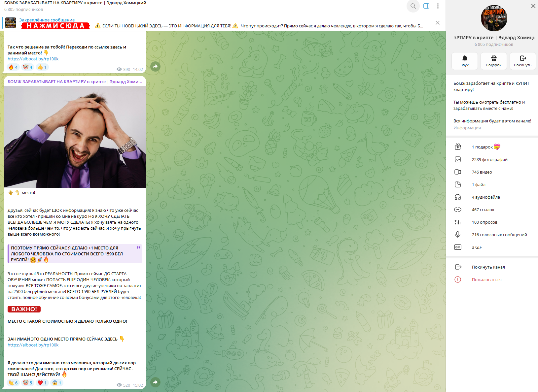Open aiboost.by/rp100k link in 14:02 message
The height and width of the screenshot is (392, 538).
coord(33,59)
